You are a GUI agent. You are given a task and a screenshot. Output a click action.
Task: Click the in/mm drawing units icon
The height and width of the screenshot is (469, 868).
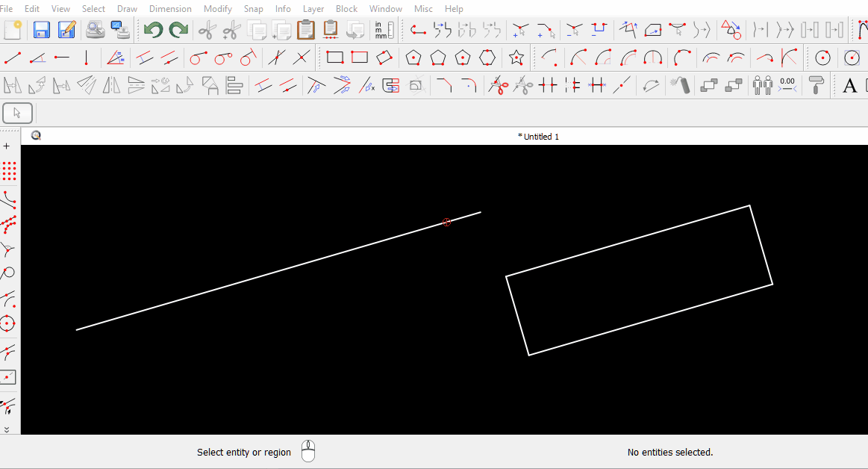click(x=384, y=30)
